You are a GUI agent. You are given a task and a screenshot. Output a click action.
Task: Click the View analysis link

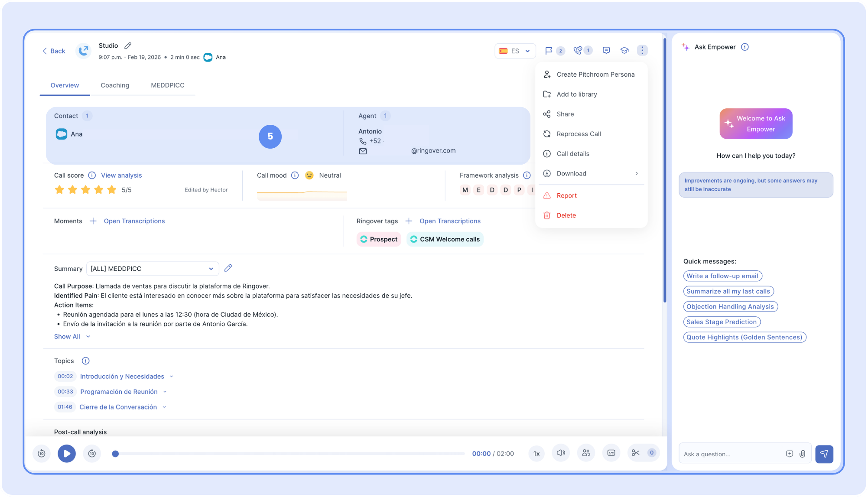pos(121,175)
